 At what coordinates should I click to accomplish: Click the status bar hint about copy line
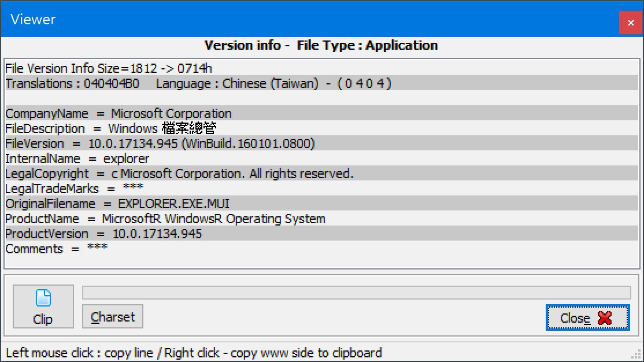click(194, 353)
